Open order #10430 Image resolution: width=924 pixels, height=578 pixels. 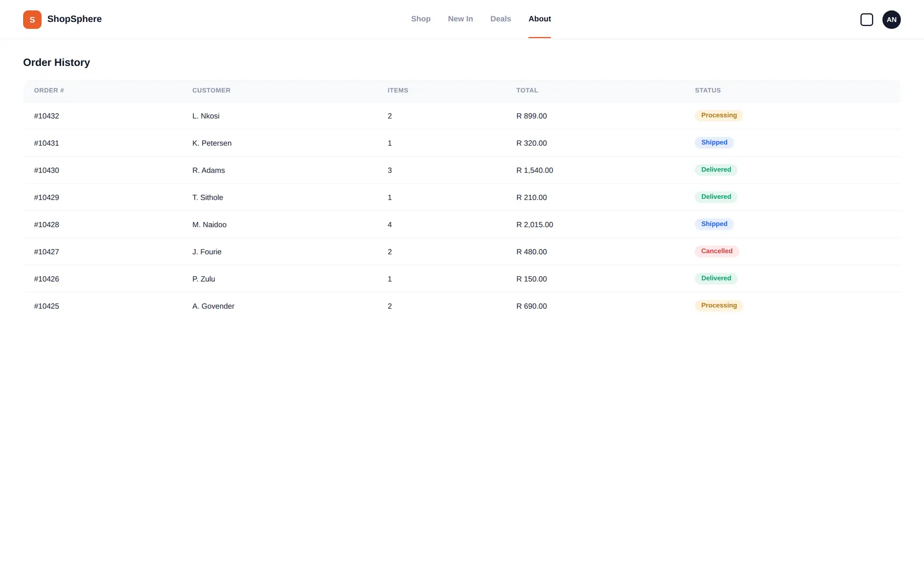coord(46,171)
